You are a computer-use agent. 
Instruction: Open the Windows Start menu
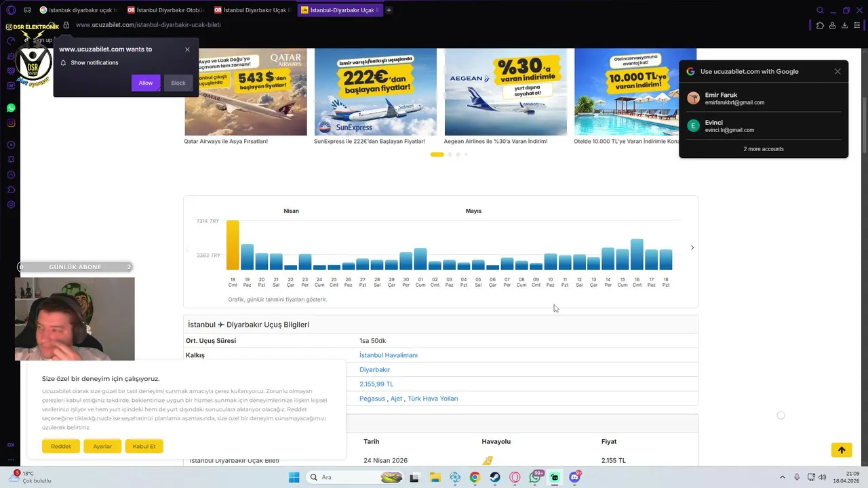coord(294,477)
